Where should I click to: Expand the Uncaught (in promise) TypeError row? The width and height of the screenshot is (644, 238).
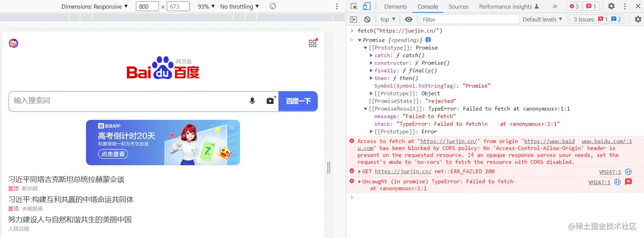point(359,181)
